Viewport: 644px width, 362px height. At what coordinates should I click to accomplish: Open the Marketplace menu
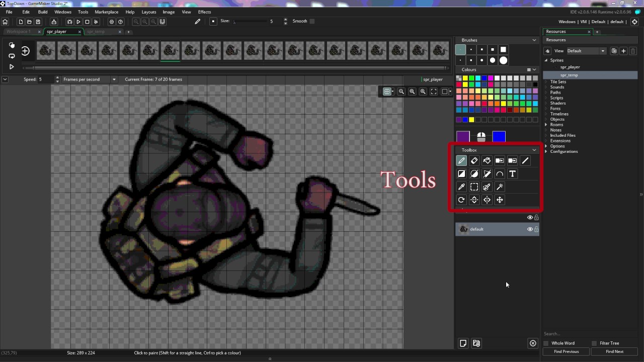107,12
